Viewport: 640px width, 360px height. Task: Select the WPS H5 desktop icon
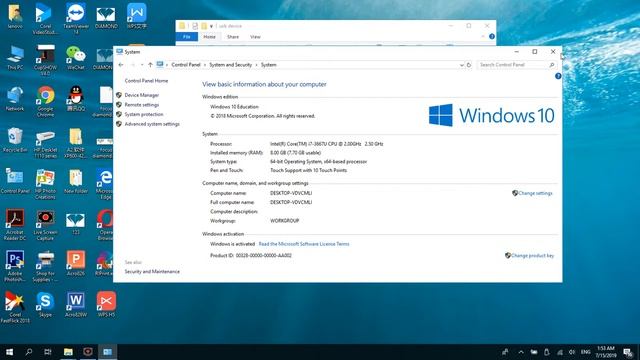coord(106,304)
